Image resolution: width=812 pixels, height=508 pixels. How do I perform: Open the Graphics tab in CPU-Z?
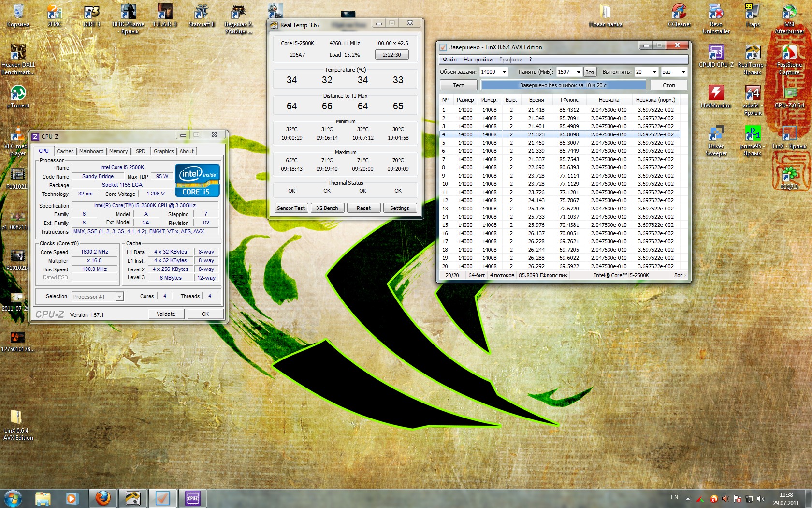click(164, 151)
